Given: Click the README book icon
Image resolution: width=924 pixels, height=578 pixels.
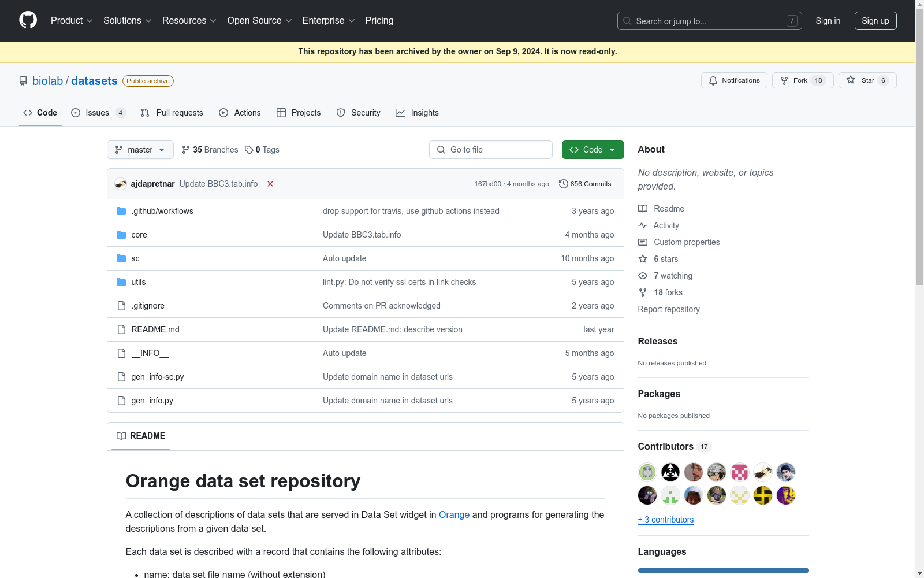Looking at the screenshot, I should (121, 436).
